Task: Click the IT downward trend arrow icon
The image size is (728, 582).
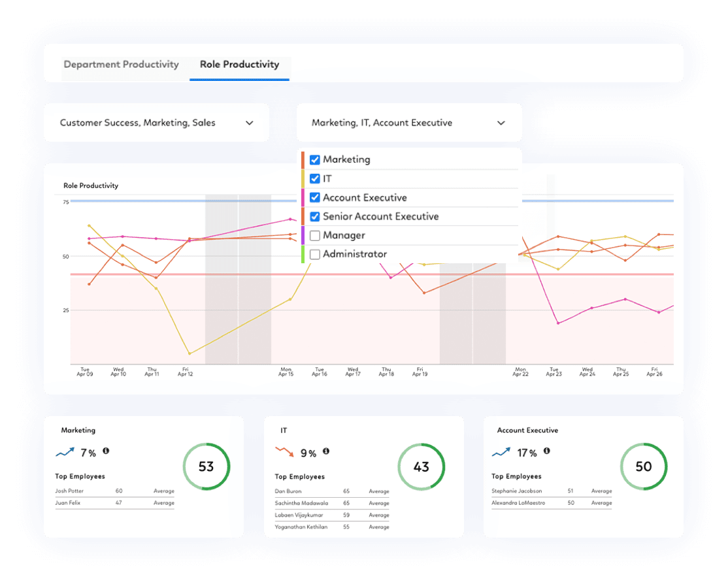Action: point(284,451)
